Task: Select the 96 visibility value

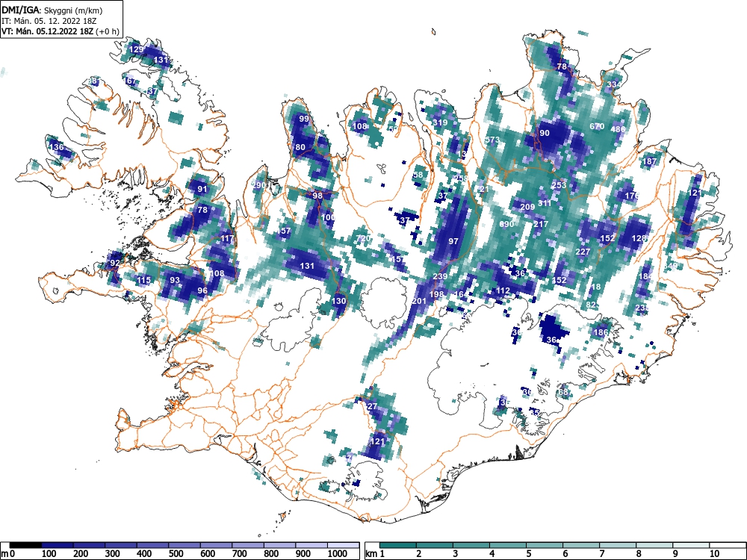Action: tap(202, 290)
